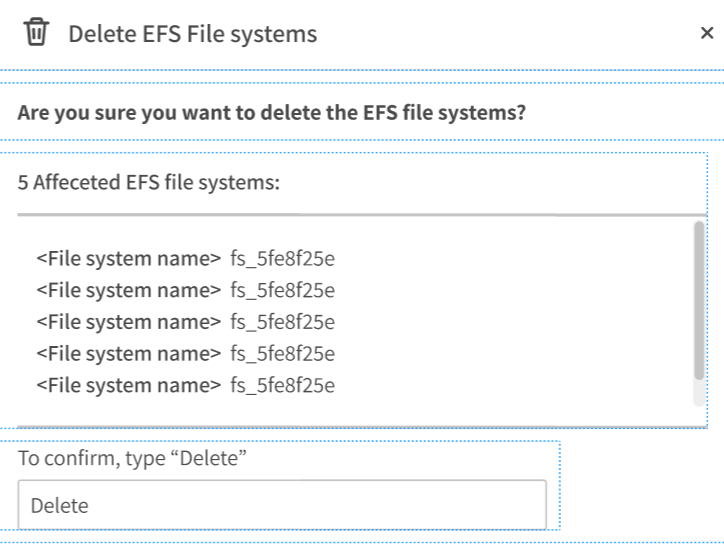Click scrollbar track below the thumb

(x=698, y=394)
